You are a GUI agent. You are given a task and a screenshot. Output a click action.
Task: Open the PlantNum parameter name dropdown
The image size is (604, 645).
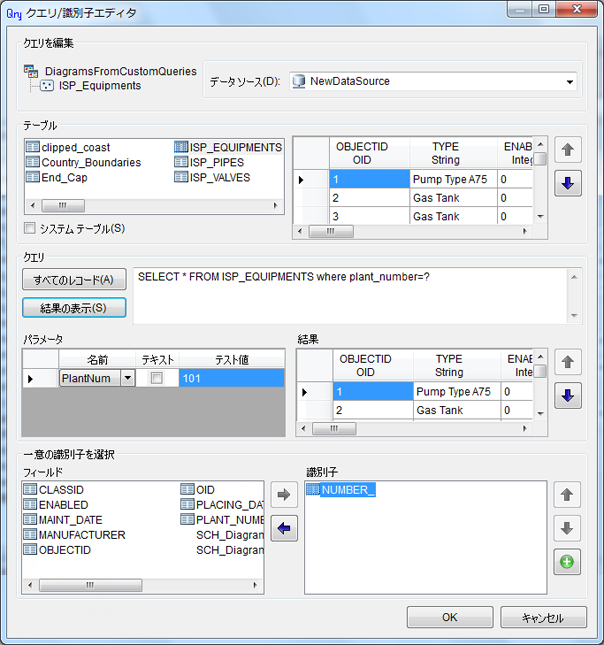coord(128,378)
